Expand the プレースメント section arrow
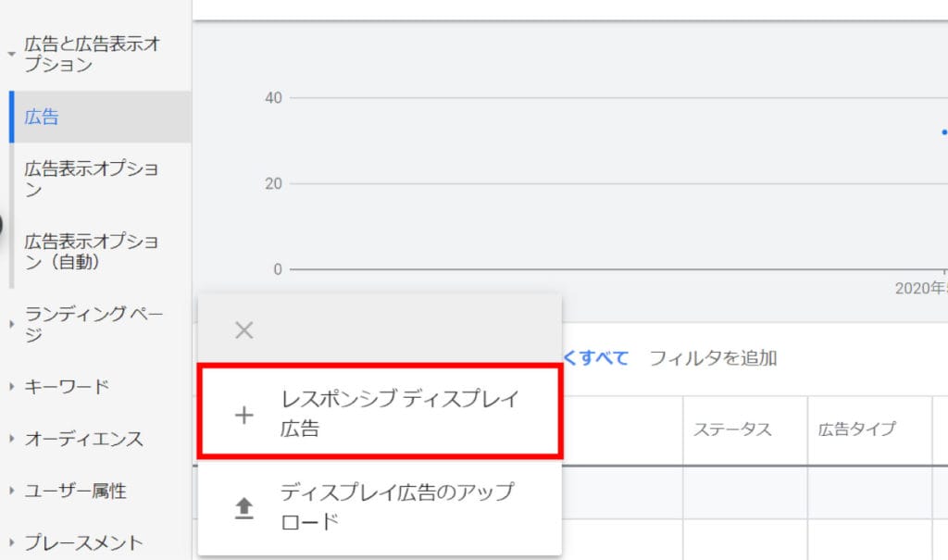 click(10, 543)
